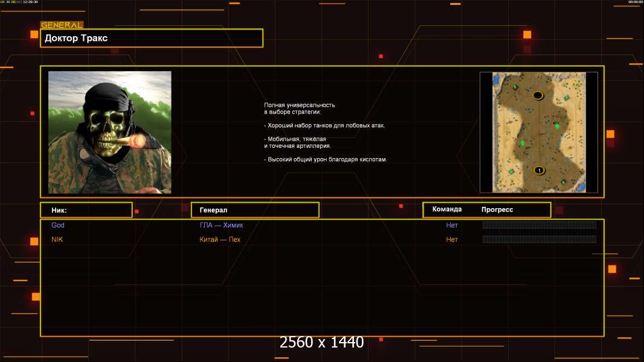
Task: Select player name God
Action: [58, 225]
